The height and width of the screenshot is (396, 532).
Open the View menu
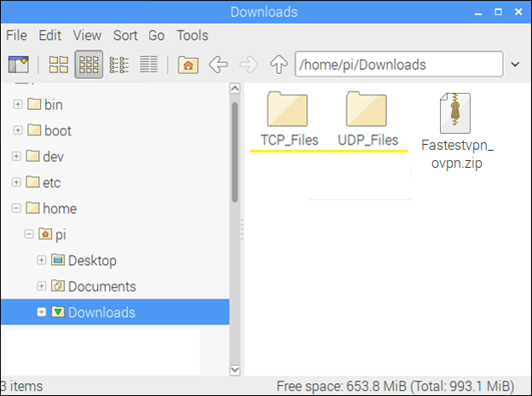point(87,35)
